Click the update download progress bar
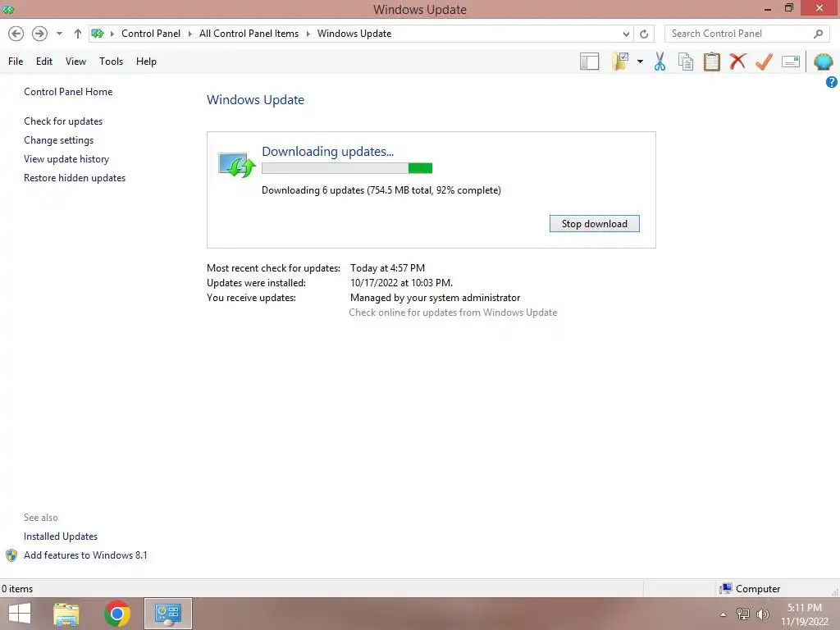The image size is (840, 630). click(x=347, y=168)
